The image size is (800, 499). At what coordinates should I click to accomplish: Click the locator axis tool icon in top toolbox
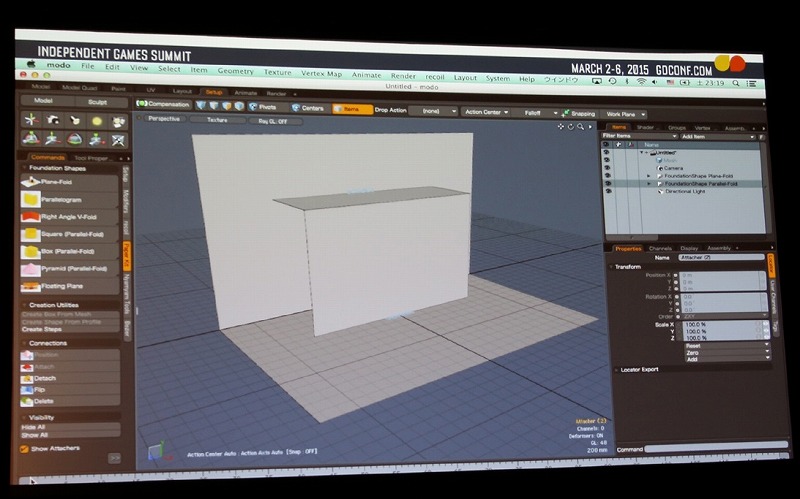coord(31,119)
